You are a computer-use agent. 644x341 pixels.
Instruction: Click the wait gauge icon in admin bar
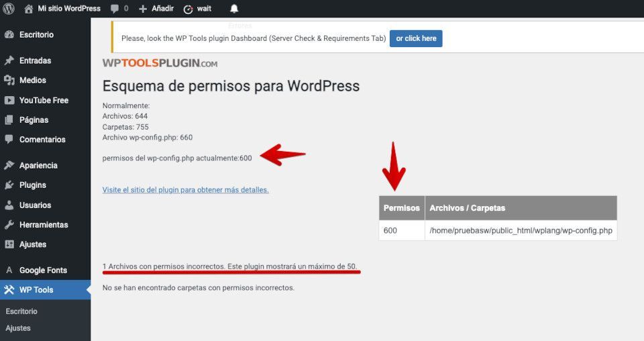point(189,9)
